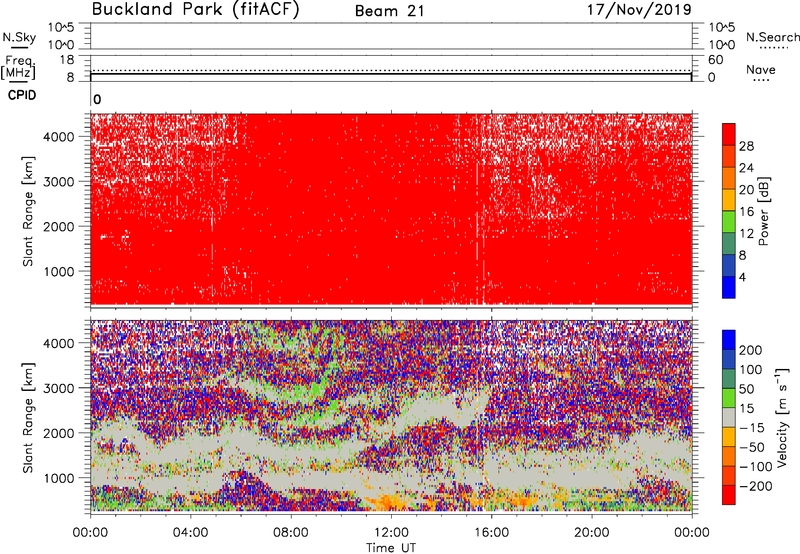
Task: Click the '60' Nave axis tick
Action: [x=715, y=60]
